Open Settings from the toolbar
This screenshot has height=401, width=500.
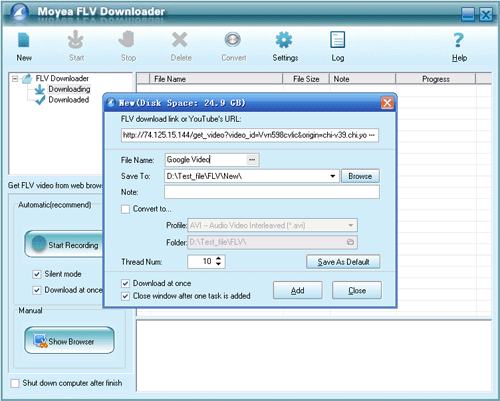point(284,40)
